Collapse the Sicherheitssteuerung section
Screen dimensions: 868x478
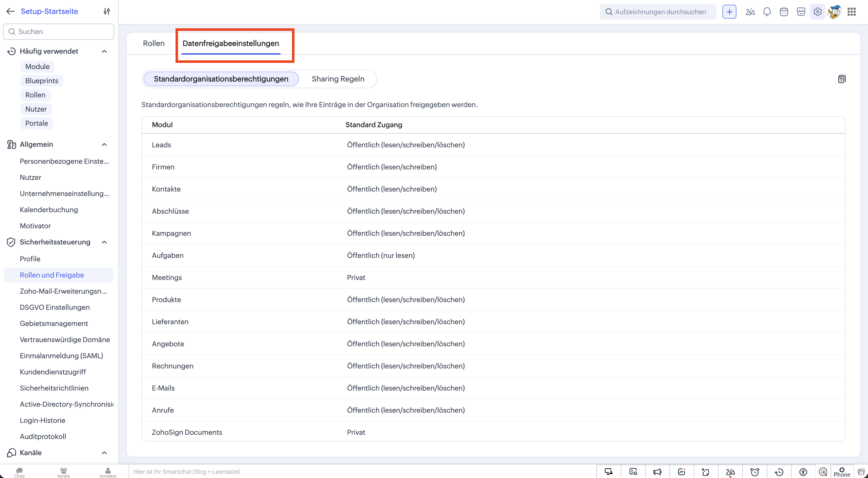105,242
